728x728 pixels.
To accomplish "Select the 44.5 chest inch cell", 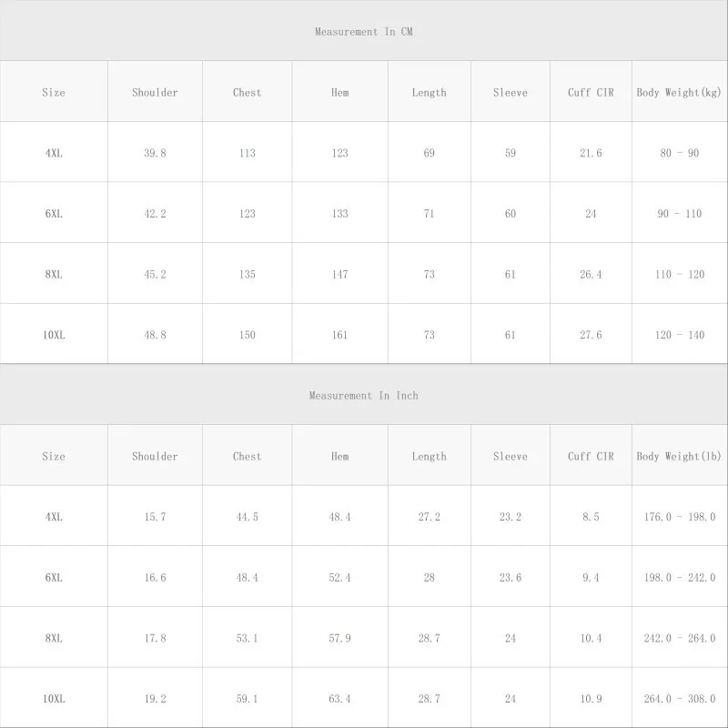I will 247,517.
